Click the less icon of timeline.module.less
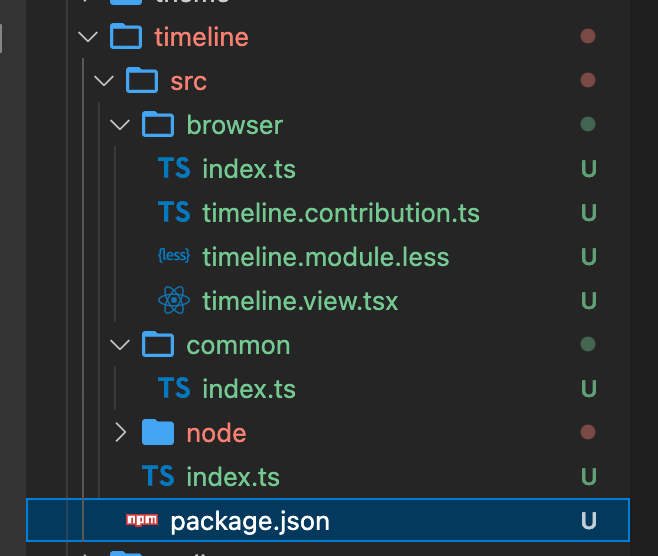Image resolution: width=658 pixels, height=556 pixels. [x=174, y=256]
